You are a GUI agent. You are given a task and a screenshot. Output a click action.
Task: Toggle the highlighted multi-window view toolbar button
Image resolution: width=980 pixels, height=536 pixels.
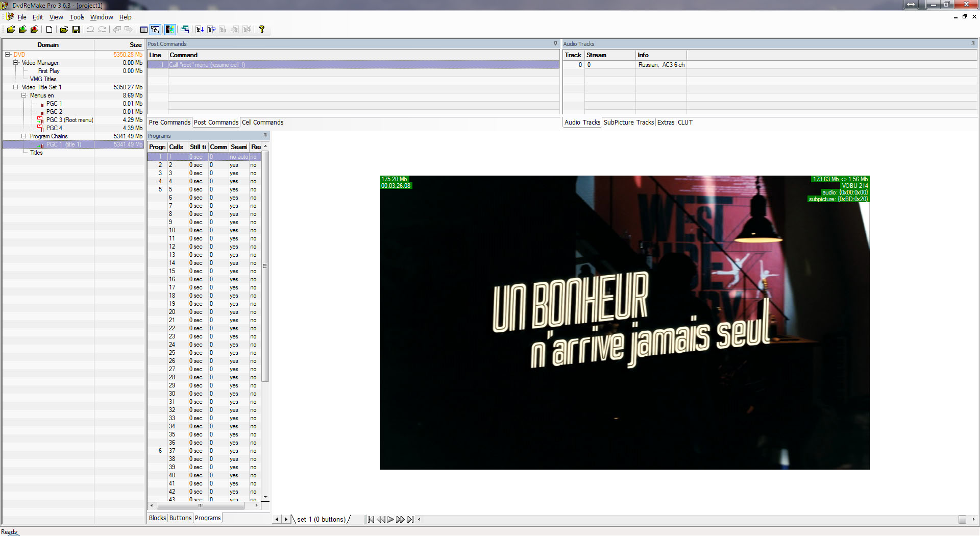coord(156,30)
